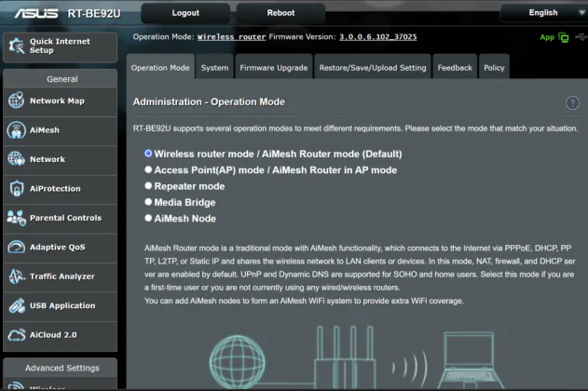Open AiCloud 2.0 menu label
The width and height of the screenshot is (588, 391).
(53, 335)
